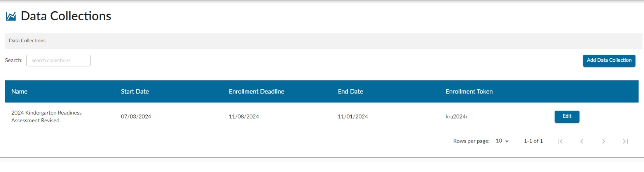644x172 pixels.
Task: Sort by Enrollment Deadline column header
Action: click(257, 92)
